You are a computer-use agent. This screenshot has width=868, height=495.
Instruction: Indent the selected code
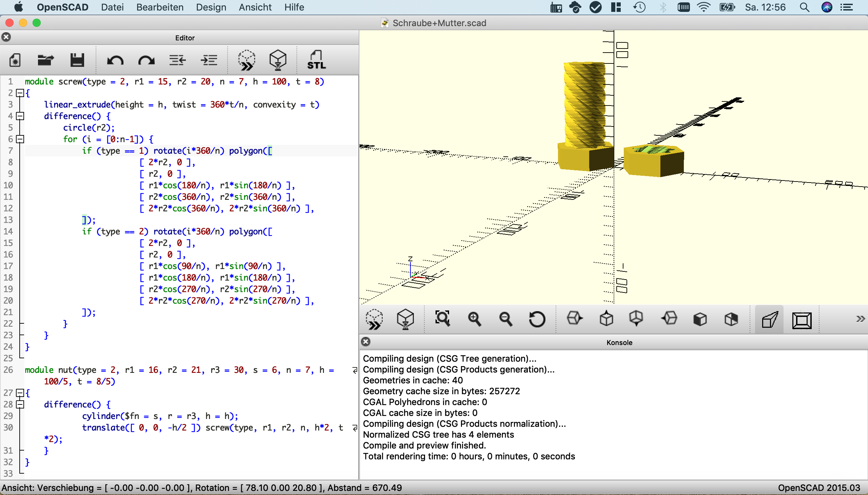[209, 60]
